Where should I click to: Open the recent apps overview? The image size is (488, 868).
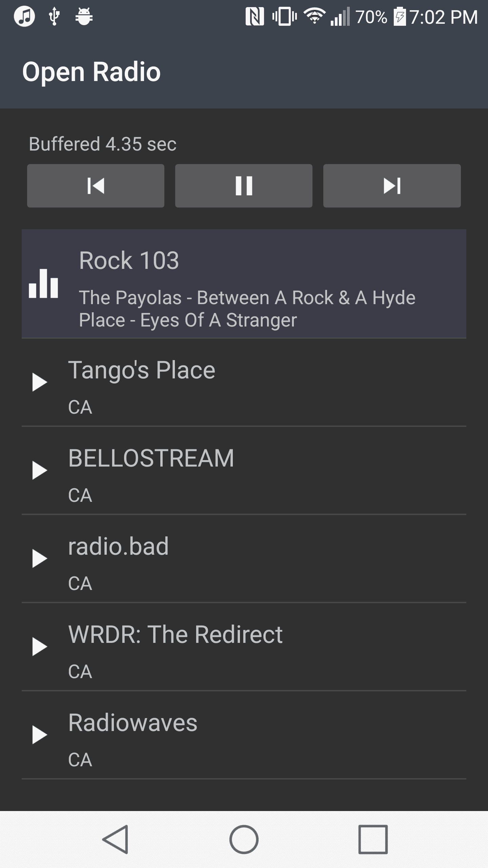pyautogui.click(x=373, y=840)
